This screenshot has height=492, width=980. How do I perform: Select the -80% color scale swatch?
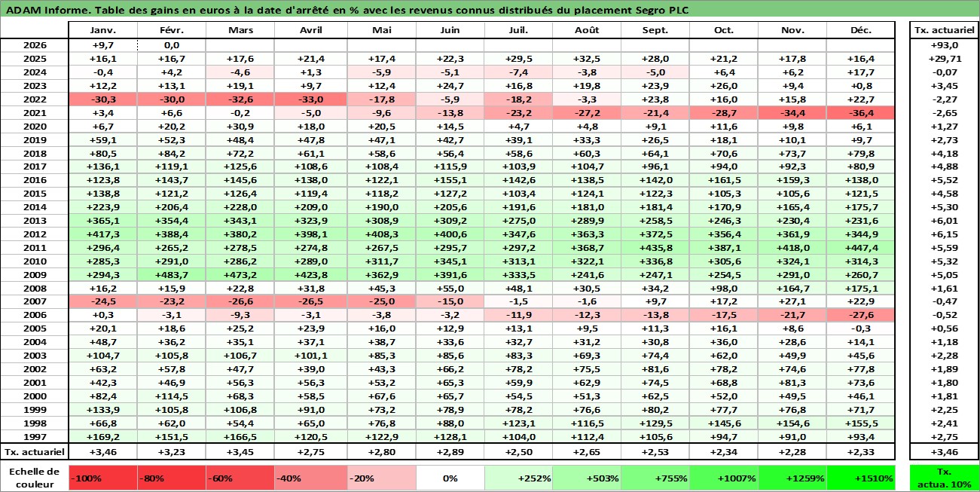[x=171, y=478]
